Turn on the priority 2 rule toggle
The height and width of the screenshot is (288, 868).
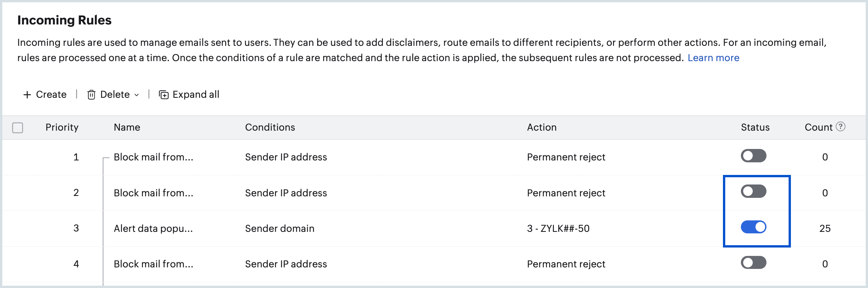pyautogui.click(x=753, y=191)
